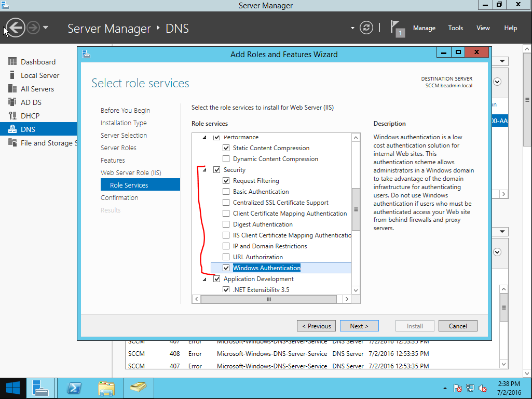Open the Tools menu
The height and width of the screenshot is (399, 532).
click(455, 28)
